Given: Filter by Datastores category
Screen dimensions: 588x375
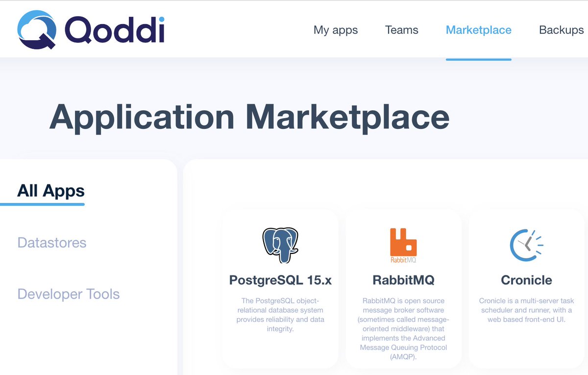Looking at the screenshot, I should point(52,243).
